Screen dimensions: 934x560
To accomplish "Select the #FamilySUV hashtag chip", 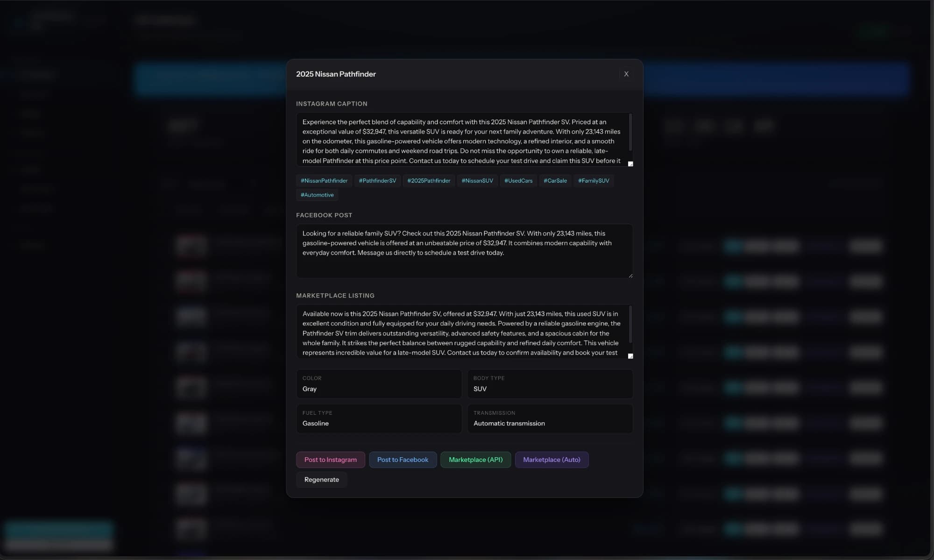I will click(594, 181).
